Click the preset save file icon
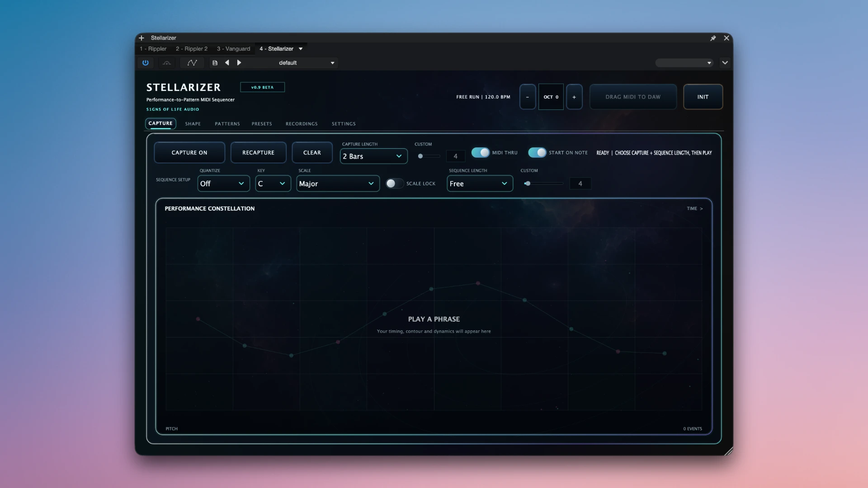868x488 pixels. (215, 63)
